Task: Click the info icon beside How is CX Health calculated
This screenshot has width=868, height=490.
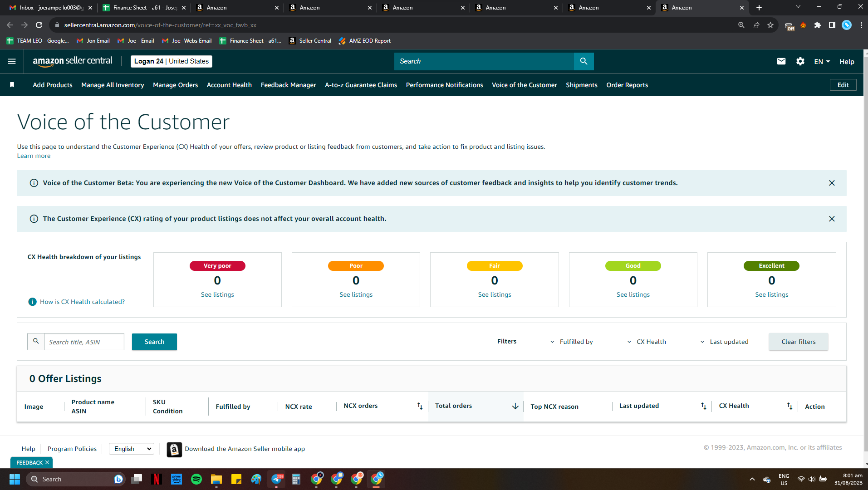Action: tap(33, 302)
